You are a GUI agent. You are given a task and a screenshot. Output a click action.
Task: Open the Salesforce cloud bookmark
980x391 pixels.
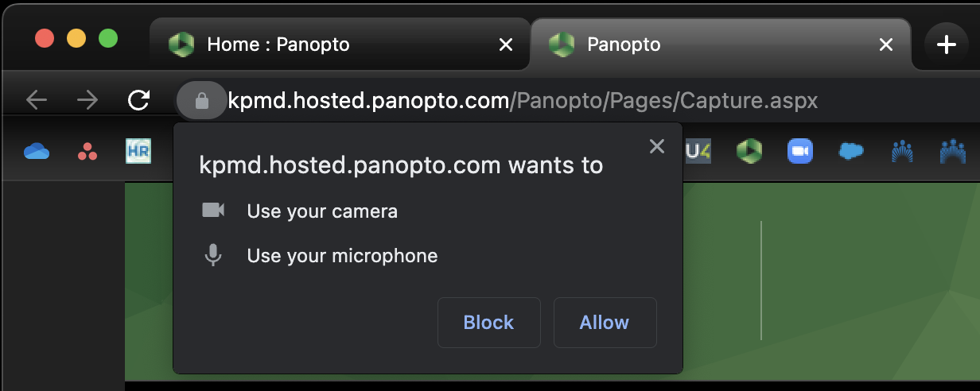(x=851, y=151)
